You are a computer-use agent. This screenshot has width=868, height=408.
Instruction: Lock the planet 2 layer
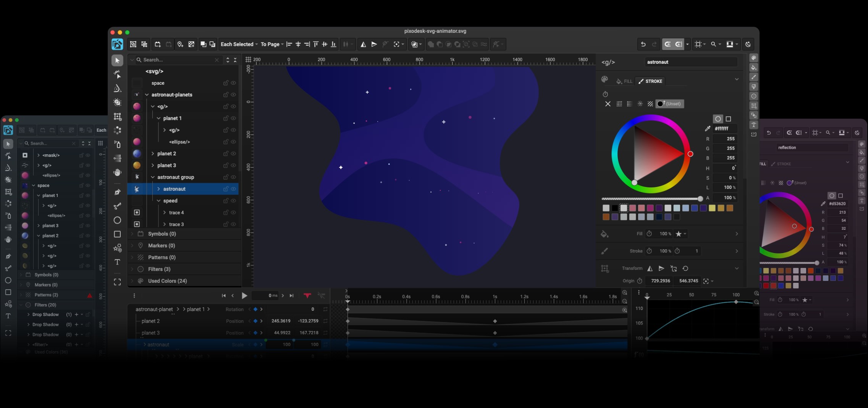point(226,153)
